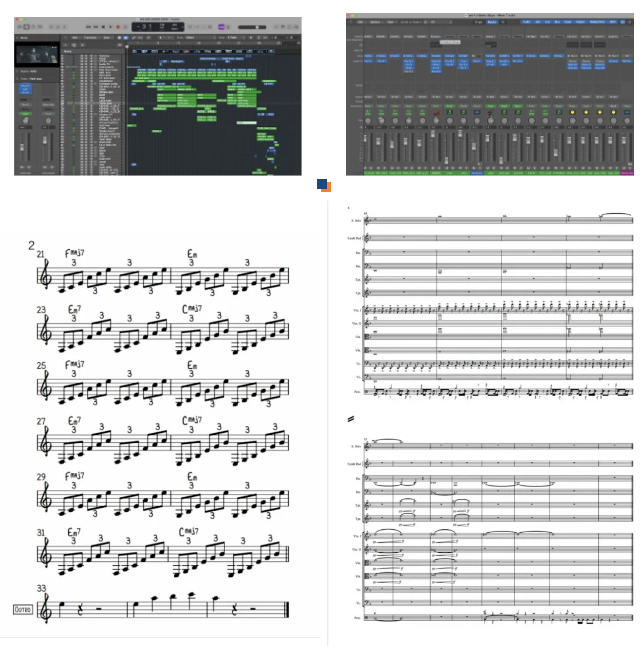Viewport: 644px width, 657px height.
Task: Expand the Region disclosure triangle in the inspector
Action: (x=19, y=72)
